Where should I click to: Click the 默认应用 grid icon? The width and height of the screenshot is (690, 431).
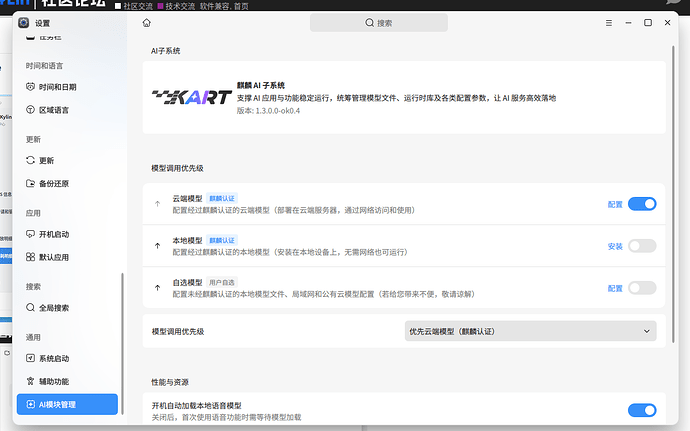pos(30,257)
